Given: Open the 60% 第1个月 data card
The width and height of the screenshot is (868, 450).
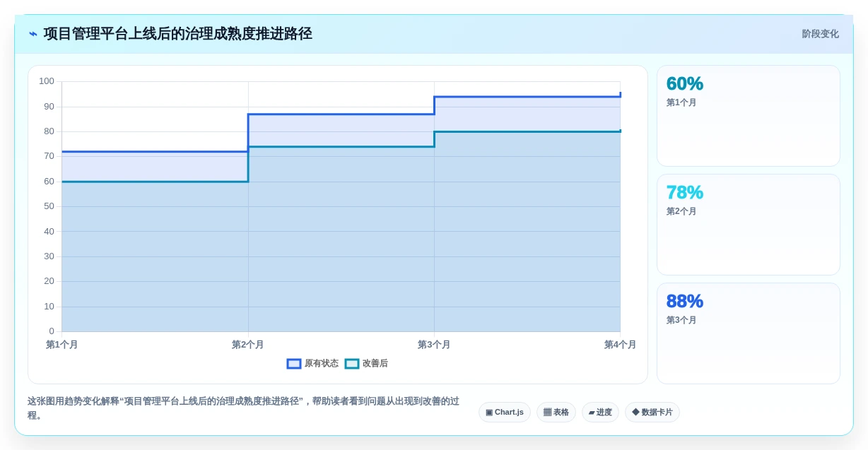Looking at the screenshot, I should [x=749, y=116].
